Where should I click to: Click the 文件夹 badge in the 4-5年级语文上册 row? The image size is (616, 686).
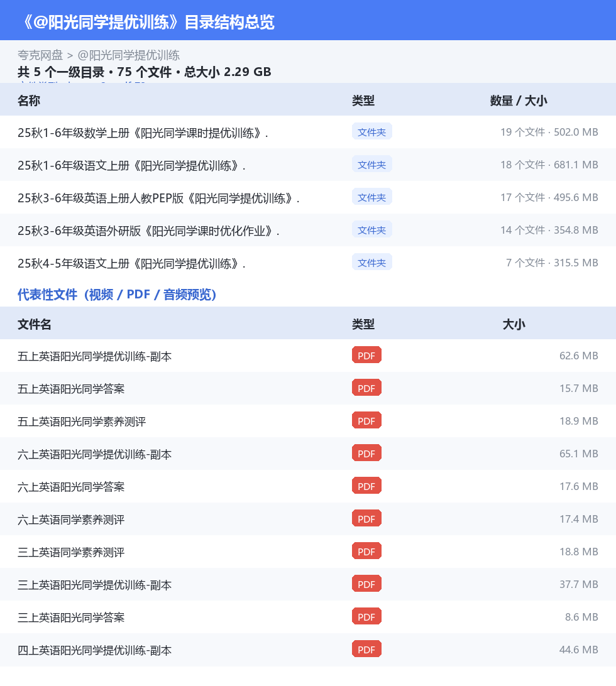(x=371, y=263)
